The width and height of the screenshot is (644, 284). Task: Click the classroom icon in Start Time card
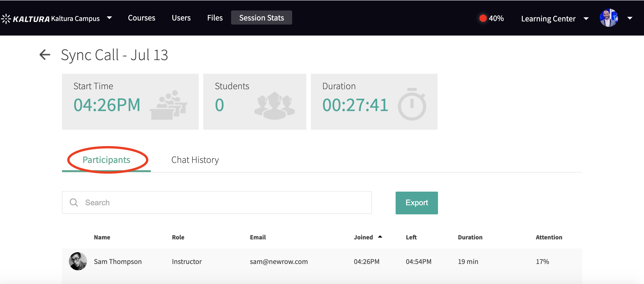[x=168, y=105]
